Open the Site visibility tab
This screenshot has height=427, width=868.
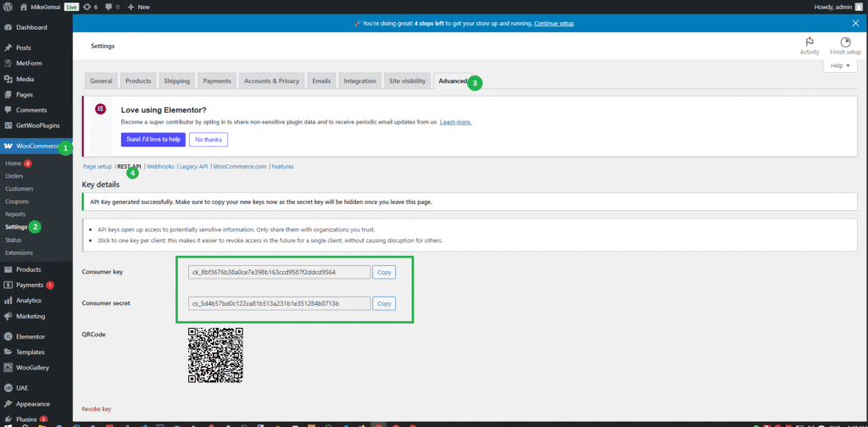tap(408, 80)
